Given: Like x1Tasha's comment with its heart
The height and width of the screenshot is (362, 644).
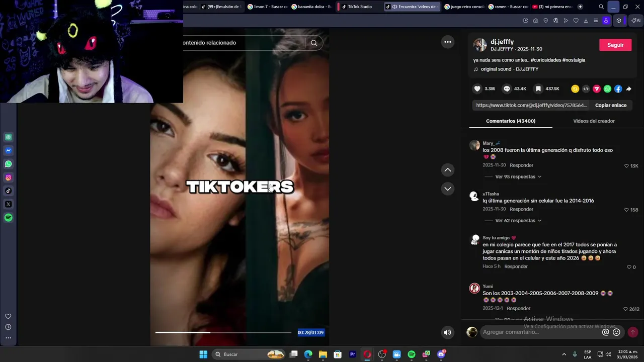Looking at the screenshot, I should (626, 210).
